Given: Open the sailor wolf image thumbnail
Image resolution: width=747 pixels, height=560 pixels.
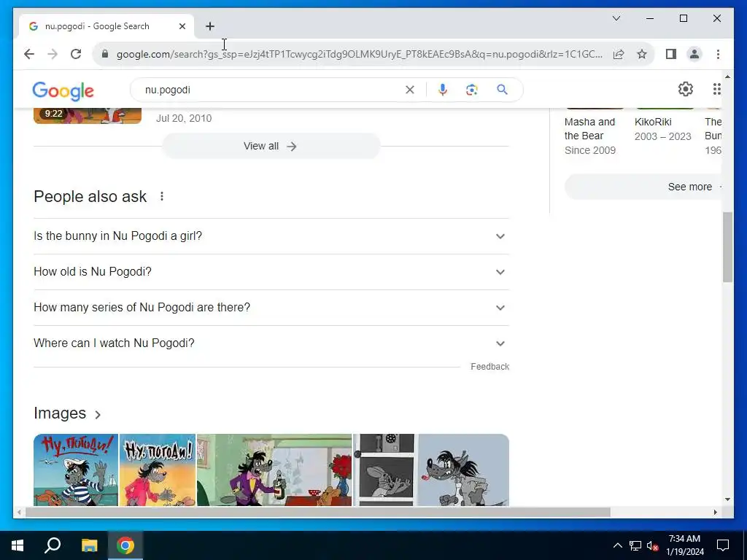Looking at the screenshot, I should coord(76,470).
